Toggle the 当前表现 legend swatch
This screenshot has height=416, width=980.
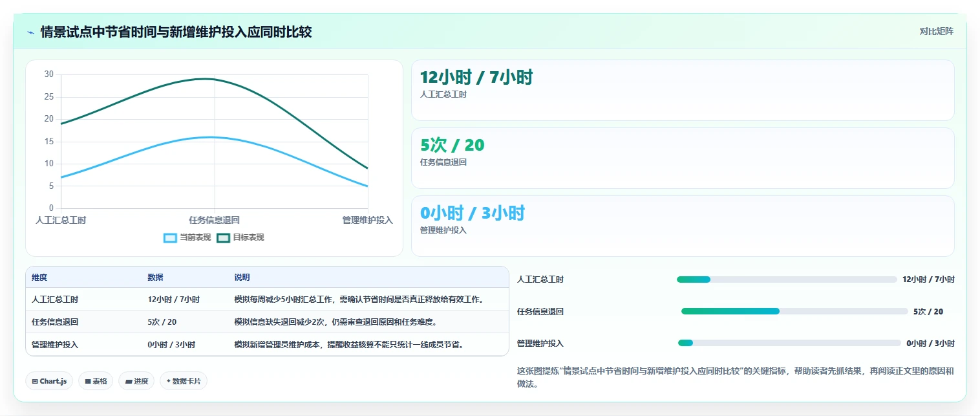170,237
